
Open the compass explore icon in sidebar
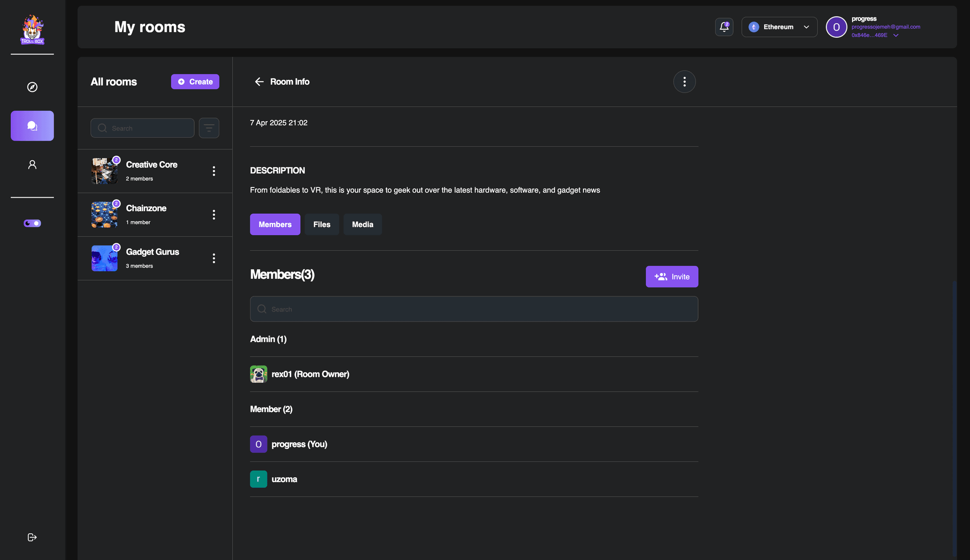pos(32,87)
